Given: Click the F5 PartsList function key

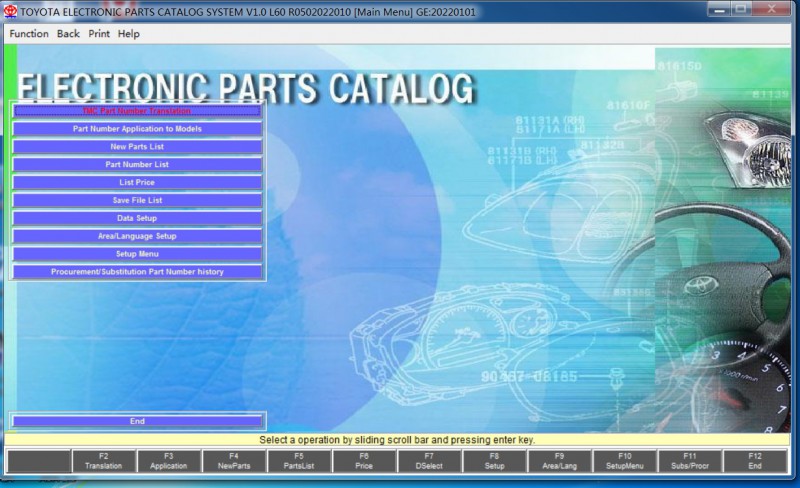Looking at the screenshot, I should click(x=299, y=461).
